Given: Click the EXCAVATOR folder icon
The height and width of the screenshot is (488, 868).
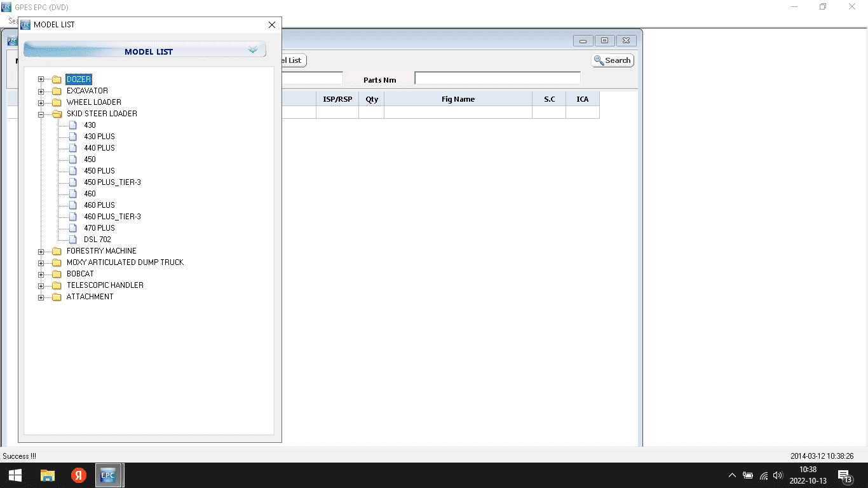Looking at the screenshot, I should (x=57, y=91).
